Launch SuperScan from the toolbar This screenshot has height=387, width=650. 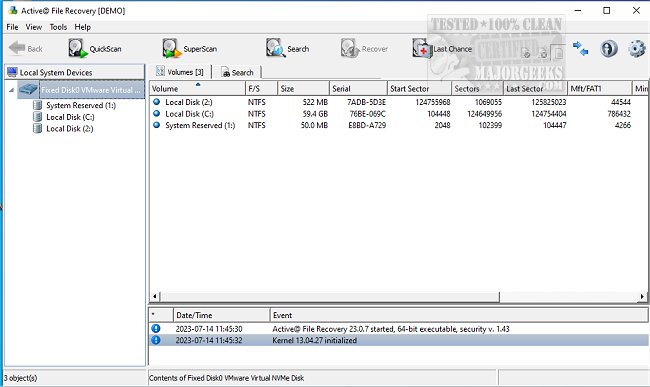coord(189,48)
